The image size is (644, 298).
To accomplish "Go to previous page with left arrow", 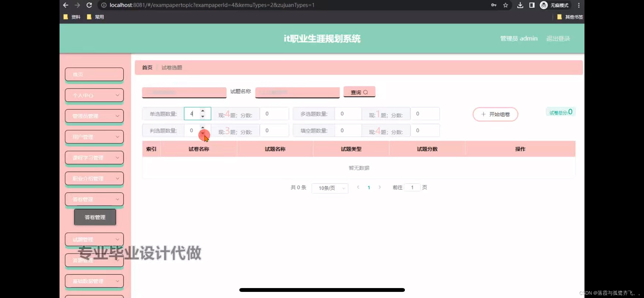I will pos(358,187).
